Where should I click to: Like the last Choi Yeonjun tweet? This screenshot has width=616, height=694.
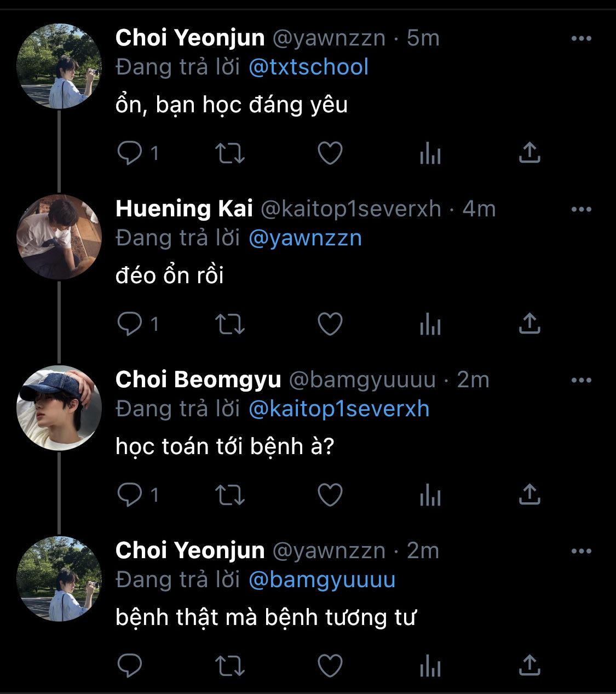tap(330, 666)
